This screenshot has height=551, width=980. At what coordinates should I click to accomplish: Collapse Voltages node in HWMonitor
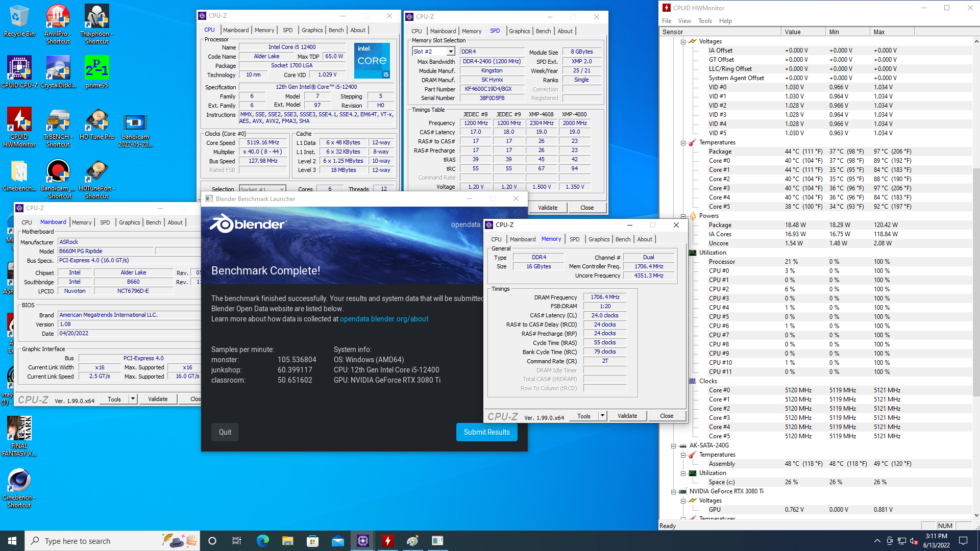[683, 42]
